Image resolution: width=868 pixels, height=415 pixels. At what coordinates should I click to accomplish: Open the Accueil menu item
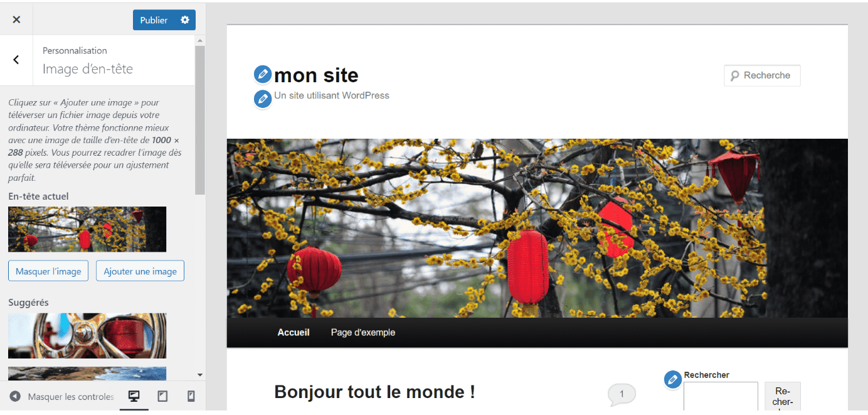pyautogui.click(x=294, y=332)
